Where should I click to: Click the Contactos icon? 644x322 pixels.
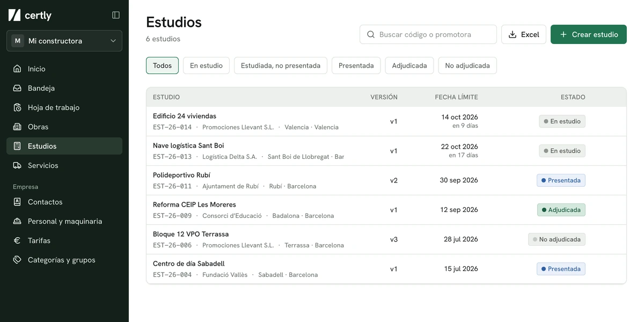(x=17, y=202)
